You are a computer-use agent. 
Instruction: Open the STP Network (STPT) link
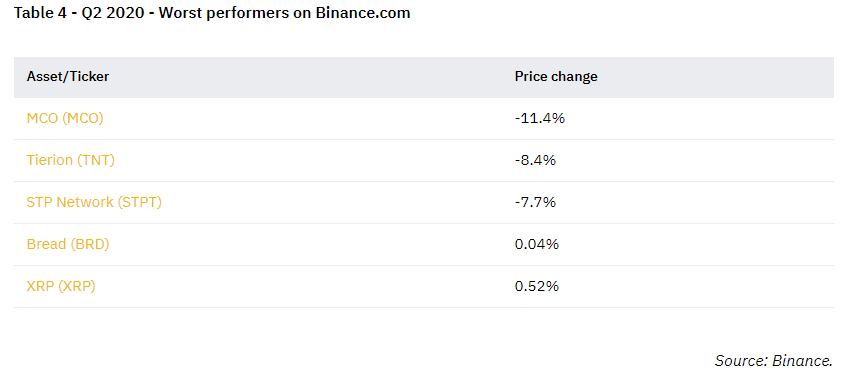[x=94, y=202]
